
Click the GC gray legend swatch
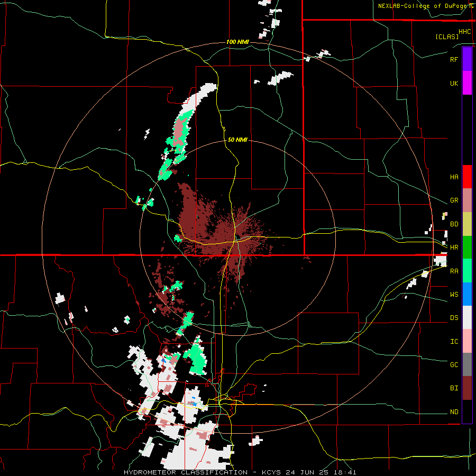pyautogui.click(x=467, y=364)
